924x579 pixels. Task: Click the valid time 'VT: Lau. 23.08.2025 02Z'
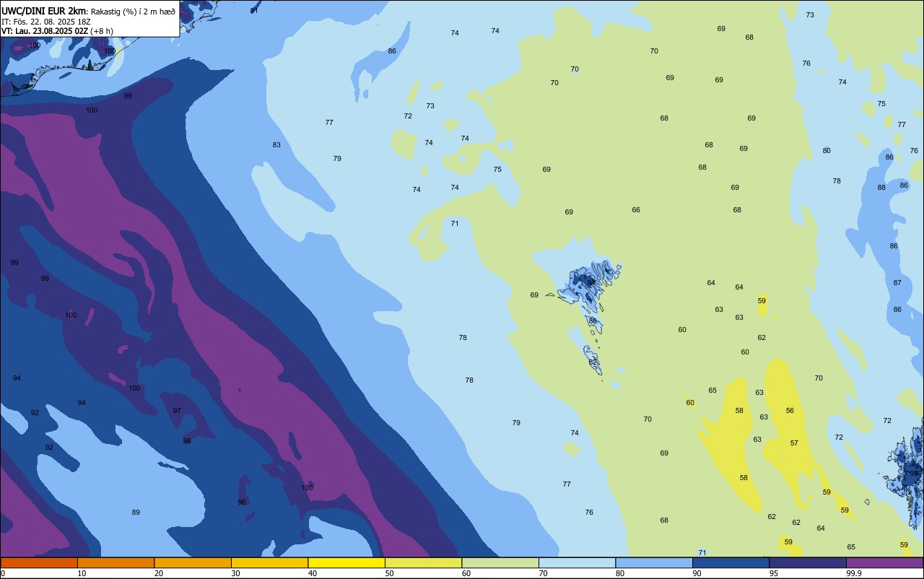coord(45,31)
